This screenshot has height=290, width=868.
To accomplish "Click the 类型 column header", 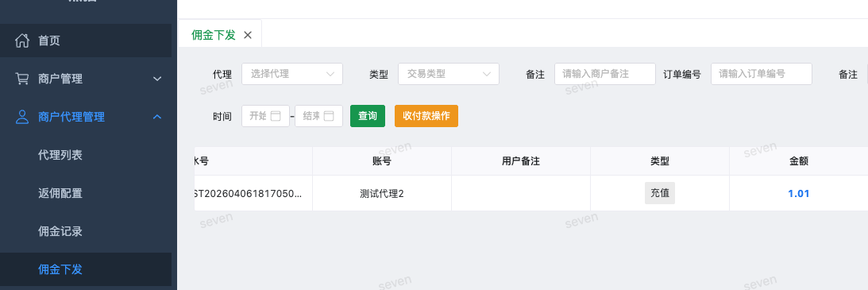I will [660, 161].
